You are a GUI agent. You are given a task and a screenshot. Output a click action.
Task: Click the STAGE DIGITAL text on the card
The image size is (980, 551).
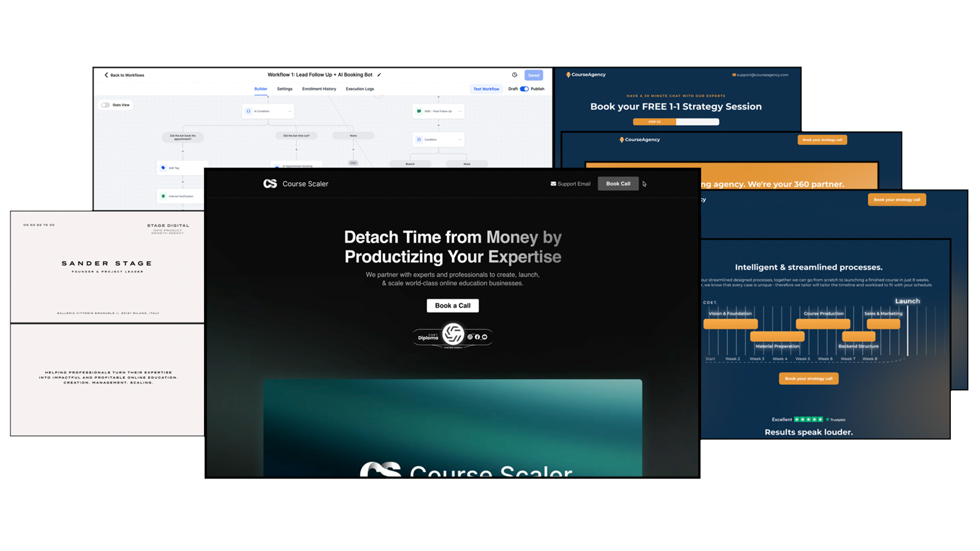click(168, 226)
